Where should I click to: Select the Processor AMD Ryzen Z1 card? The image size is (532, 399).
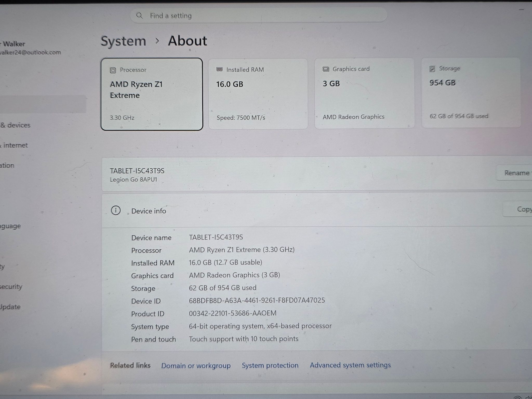pyautogui.click(x=152, y=94)
